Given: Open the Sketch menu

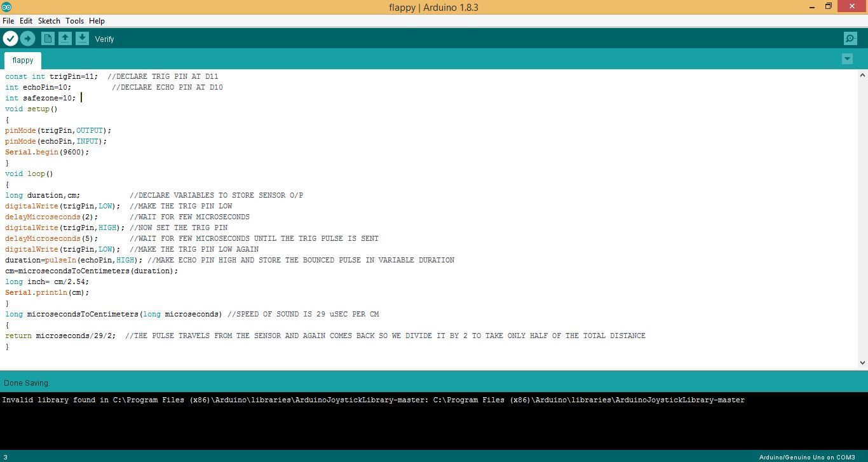Looking at the screenshot, I should 49,21.
